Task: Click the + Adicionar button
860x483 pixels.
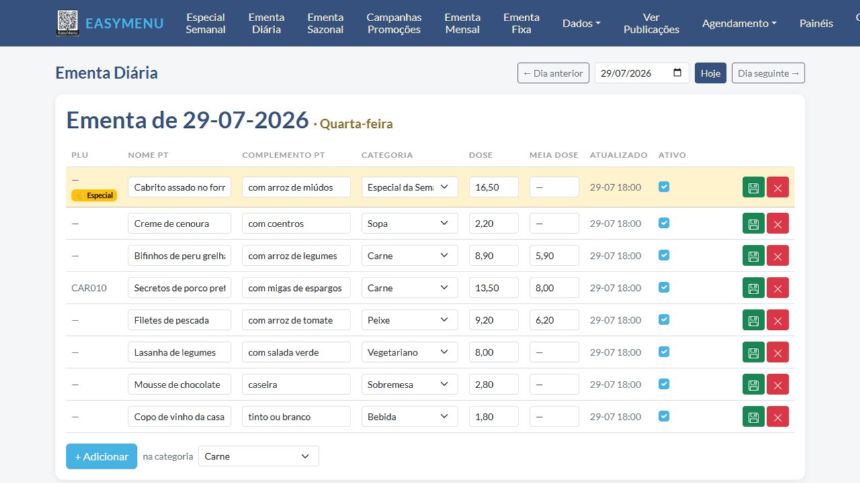Action: (x=101, y=456)
